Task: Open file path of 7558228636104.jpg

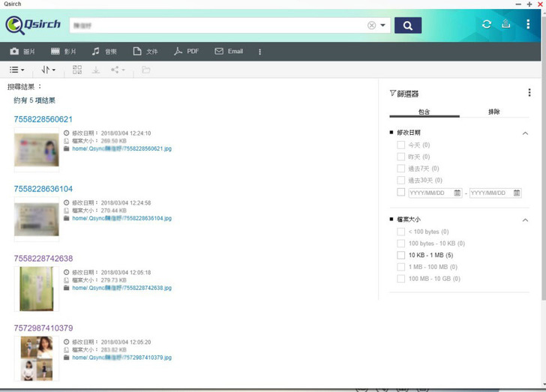Action: 121,218
